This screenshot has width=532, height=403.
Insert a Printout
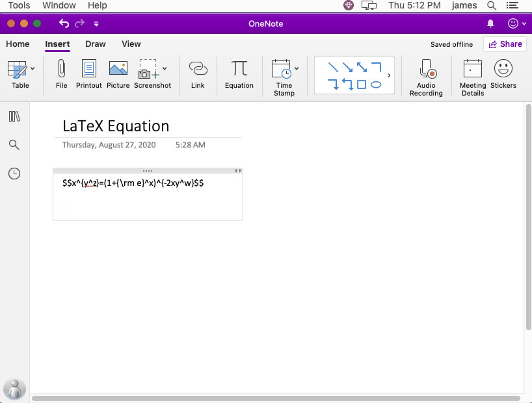pos(88,75)
